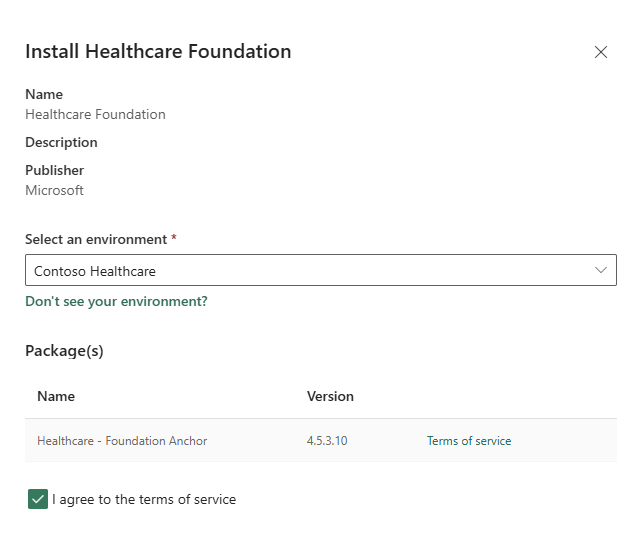636x537 pixels.
Task: Open the "Don't see your environment?" link
Action: coord(116,301)
